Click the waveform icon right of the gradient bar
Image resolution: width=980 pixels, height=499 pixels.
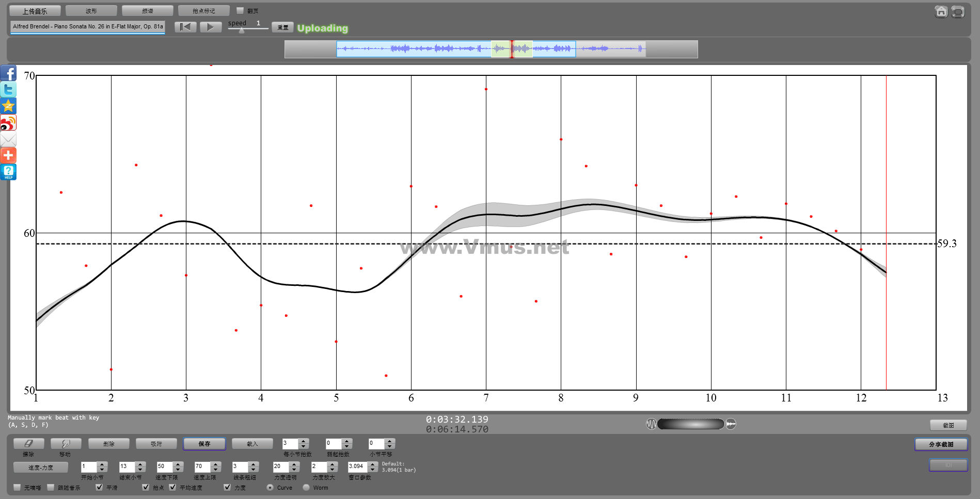pyautogui.click(x=731, y=424)
